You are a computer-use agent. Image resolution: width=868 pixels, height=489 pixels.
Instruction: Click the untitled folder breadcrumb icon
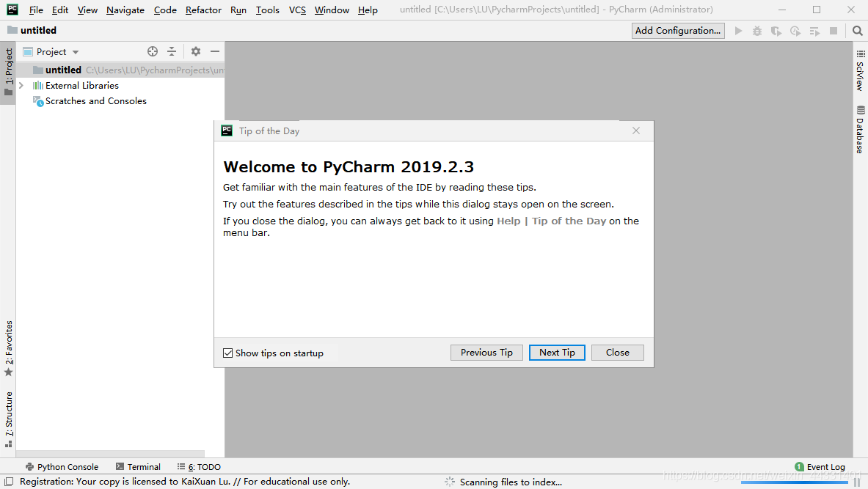pos(12,30)
